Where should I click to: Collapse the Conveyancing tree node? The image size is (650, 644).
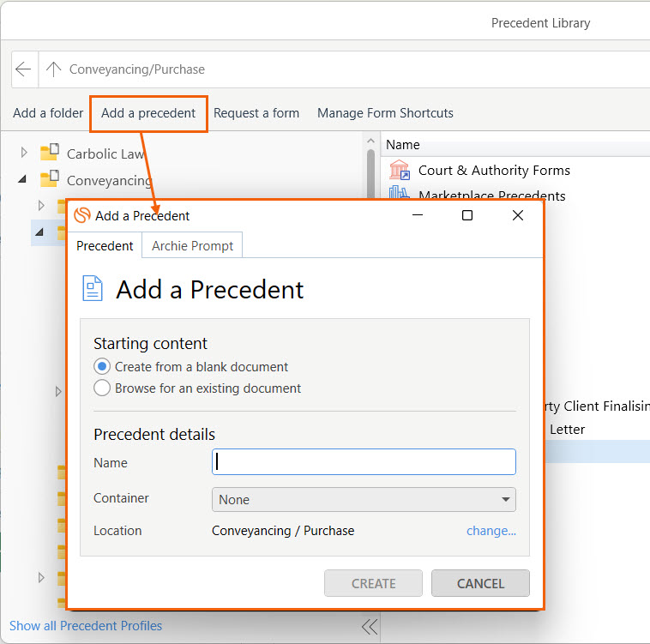coord(23,180)
